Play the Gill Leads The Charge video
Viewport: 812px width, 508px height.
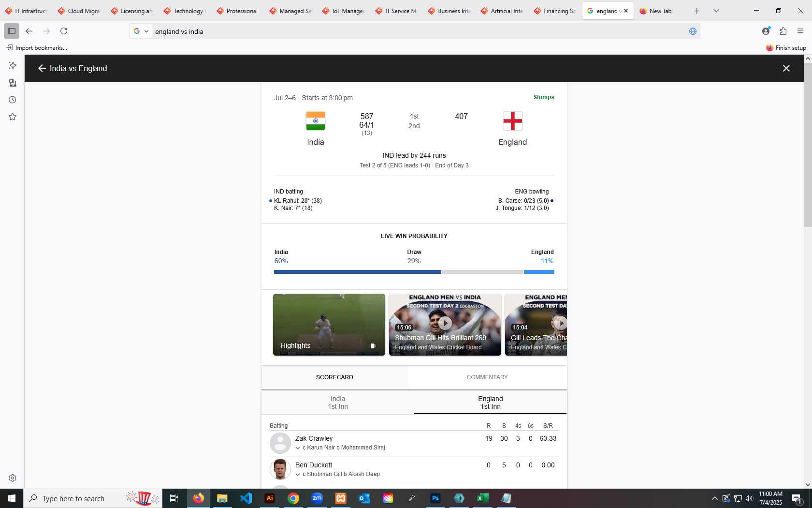coord(536,325)
